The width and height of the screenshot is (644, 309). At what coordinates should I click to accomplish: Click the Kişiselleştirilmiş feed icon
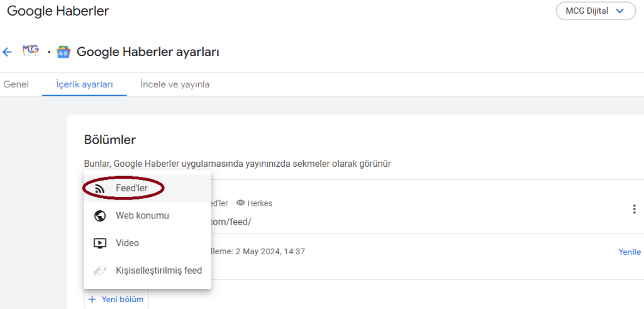pos(100,271)
